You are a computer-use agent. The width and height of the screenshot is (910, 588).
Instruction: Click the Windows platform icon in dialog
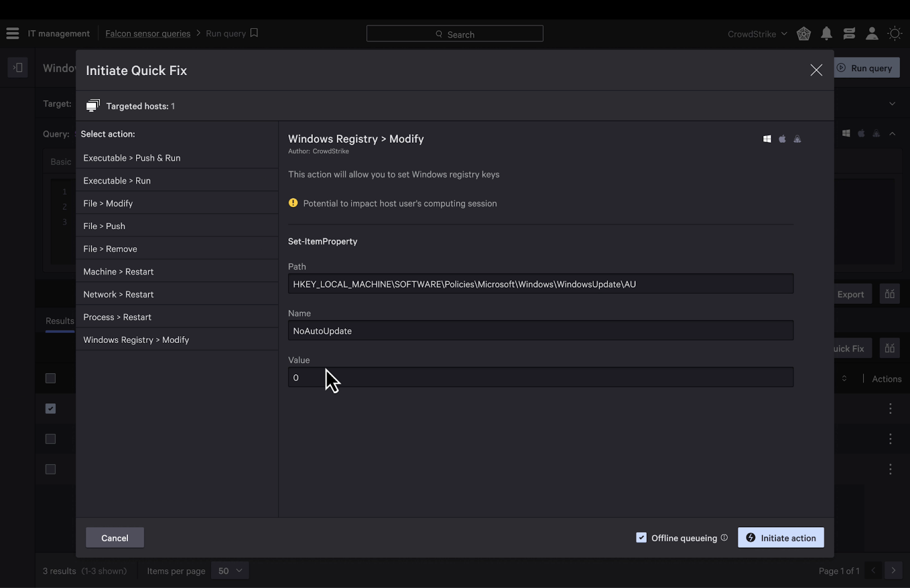click(767, 139)
